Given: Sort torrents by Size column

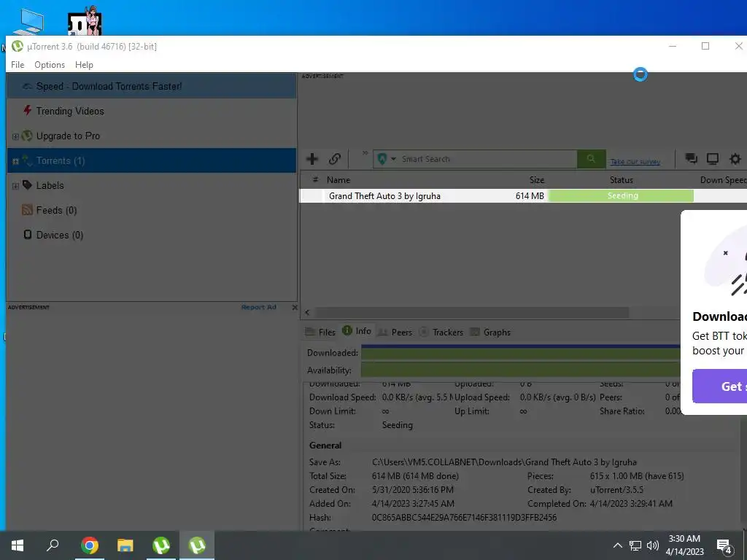Looking at the screenshot, I should 537,180.
